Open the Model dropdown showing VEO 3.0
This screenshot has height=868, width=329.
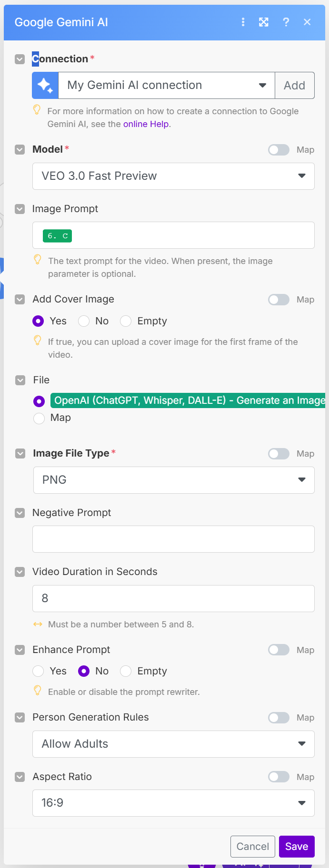tap(173, 176)
